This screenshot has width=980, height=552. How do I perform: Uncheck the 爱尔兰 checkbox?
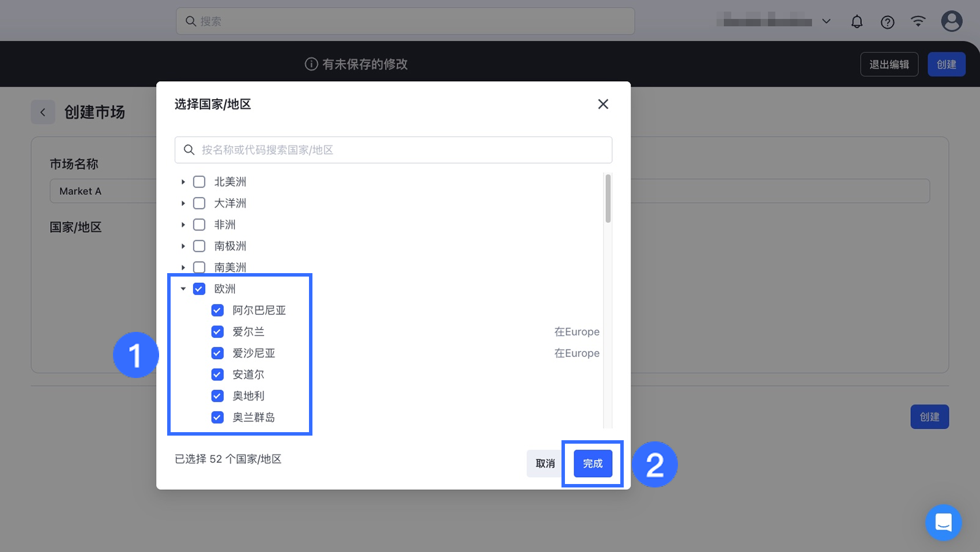pyautogui.click(x=217, y=332)
